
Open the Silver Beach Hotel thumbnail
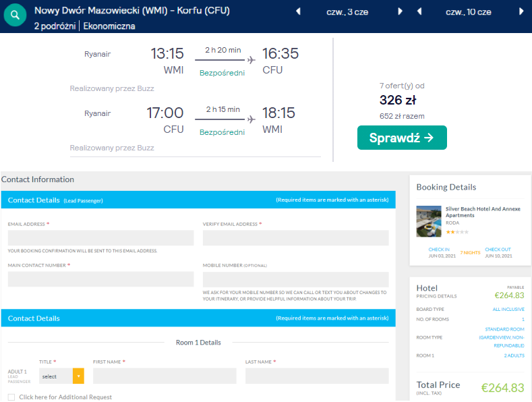[429, 221]
